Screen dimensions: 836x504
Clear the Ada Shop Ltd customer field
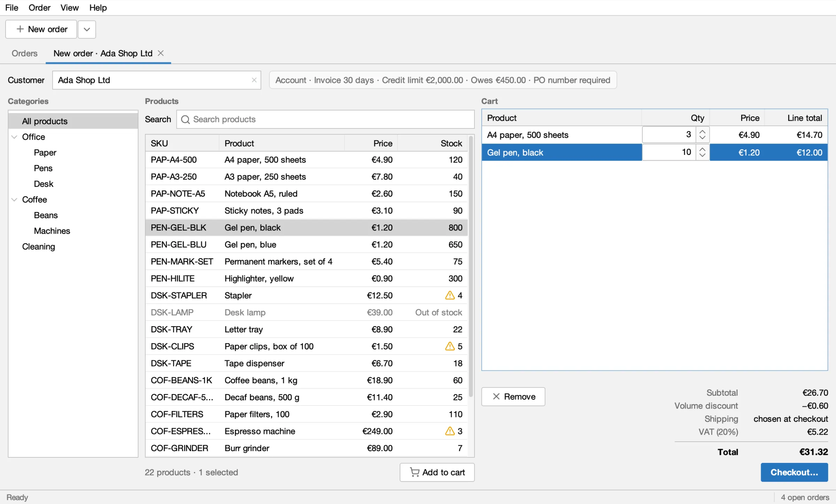(x=254, y=80)
